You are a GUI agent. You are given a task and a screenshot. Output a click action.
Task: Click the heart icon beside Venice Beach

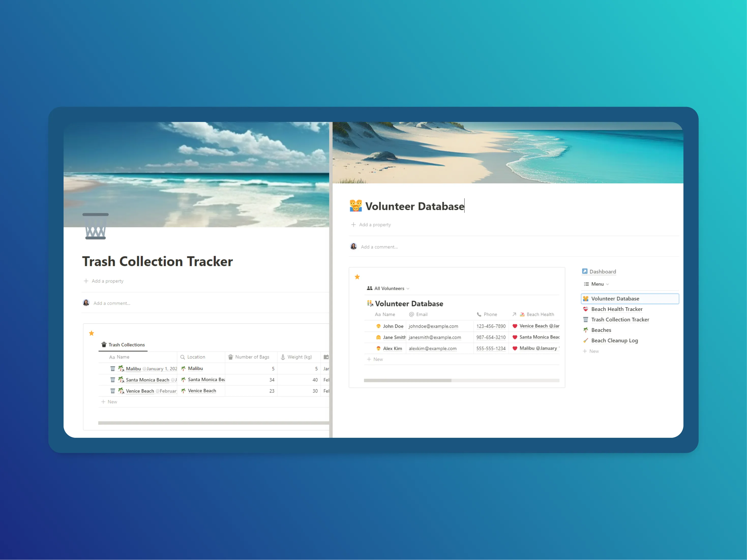(515, 326)
